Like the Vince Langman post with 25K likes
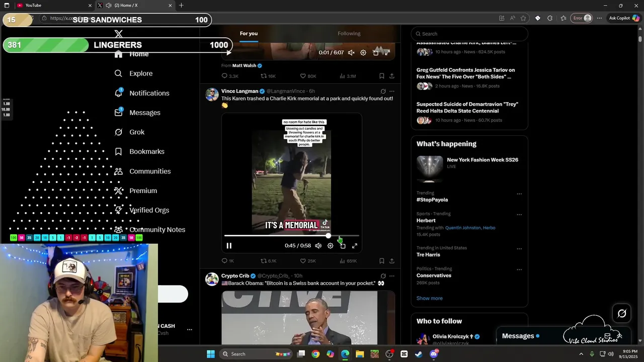 308,261
